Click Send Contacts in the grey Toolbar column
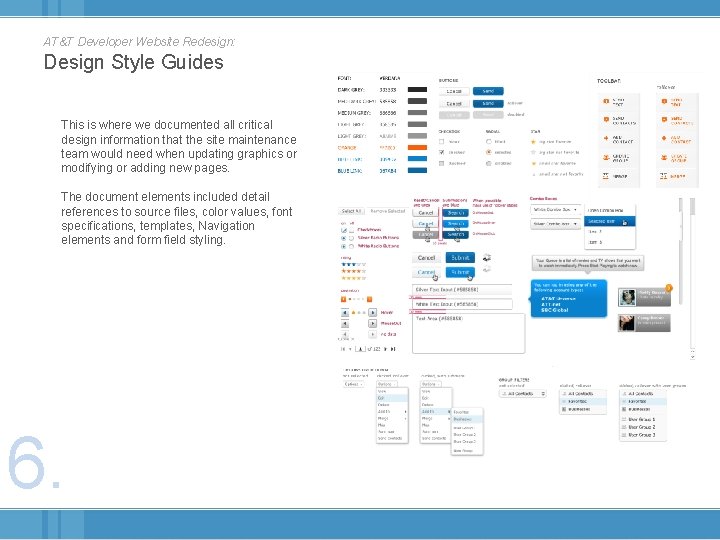The image size is (720, 540). 619,120
